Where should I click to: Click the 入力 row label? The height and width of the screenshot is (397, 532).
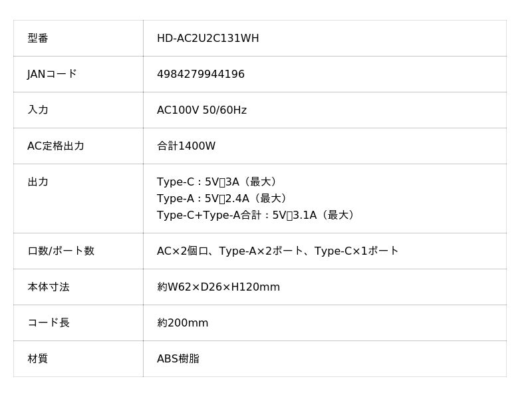38,110
